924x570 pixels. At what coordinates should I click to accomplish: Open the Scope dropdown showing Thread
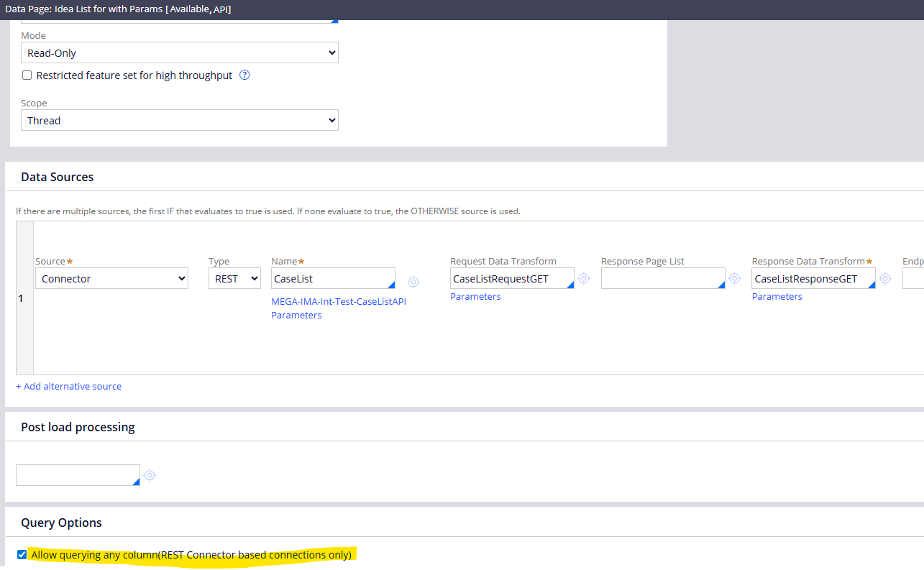click(x=180, y=120)
